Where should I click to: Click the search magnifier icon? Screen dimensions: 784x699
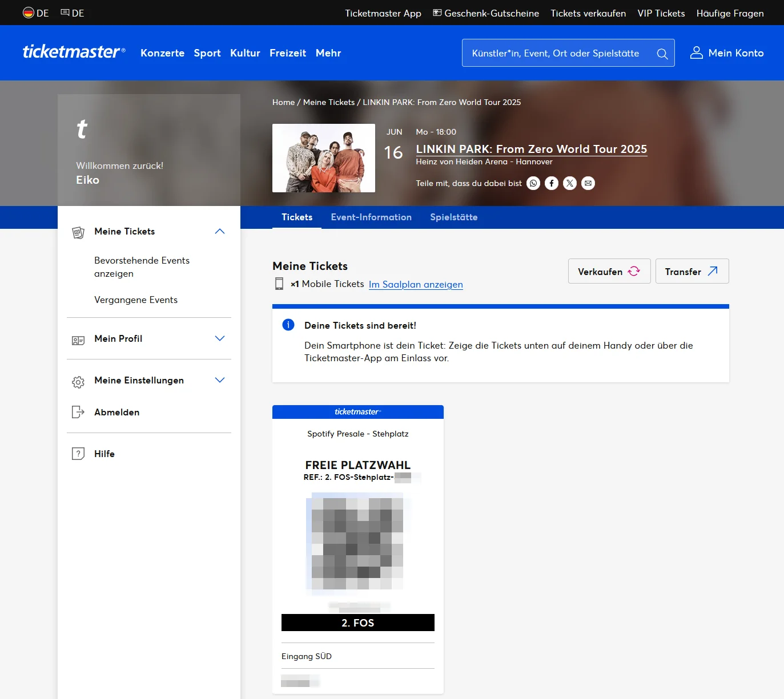[x=662, y=54]
